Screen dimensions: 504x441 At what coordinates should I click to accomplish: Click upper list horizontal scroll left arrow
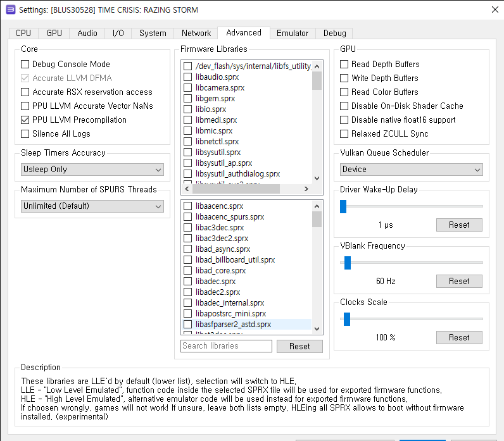point(187,189)
